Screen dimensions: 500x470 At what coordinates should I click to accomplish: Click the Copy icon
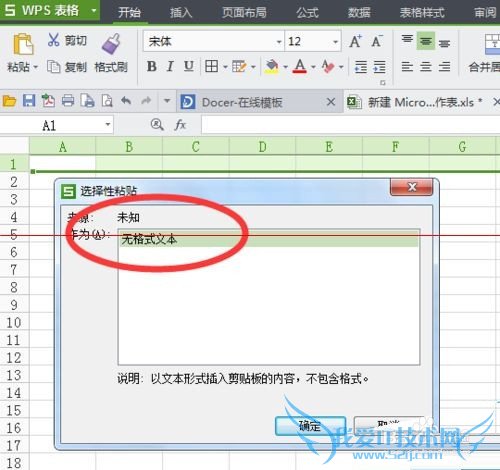click(53, 67)
